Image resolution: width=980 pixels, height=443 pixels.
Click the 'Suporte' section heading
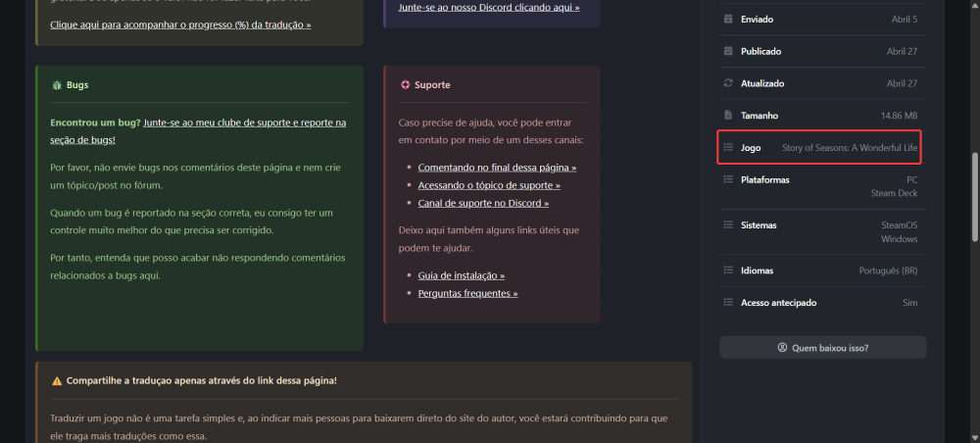pos(432,85)
